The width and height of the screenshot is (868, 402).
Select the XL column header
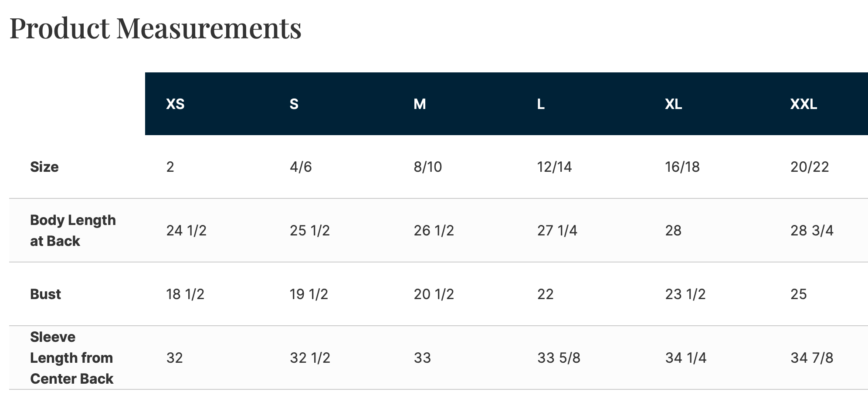click(673, 104)
